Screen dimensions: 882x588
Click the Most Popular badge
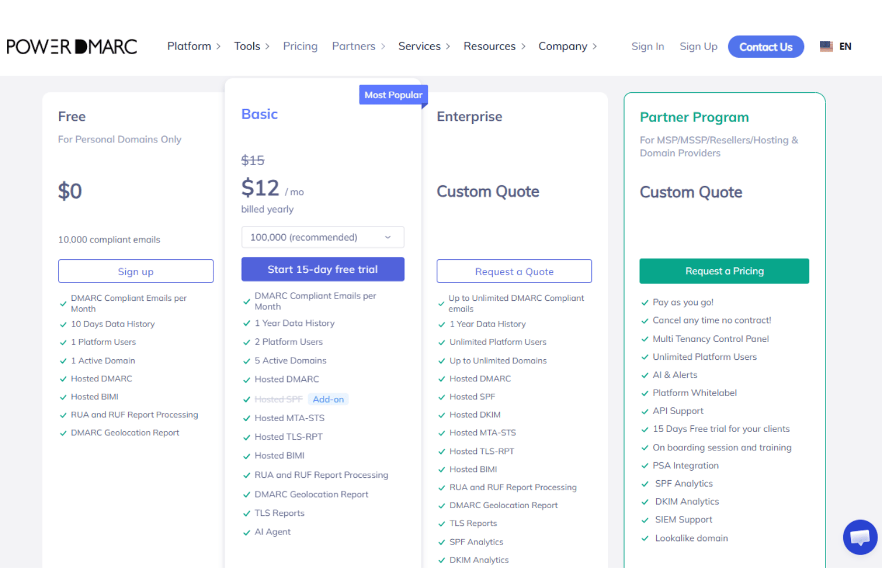pos(393,95)
